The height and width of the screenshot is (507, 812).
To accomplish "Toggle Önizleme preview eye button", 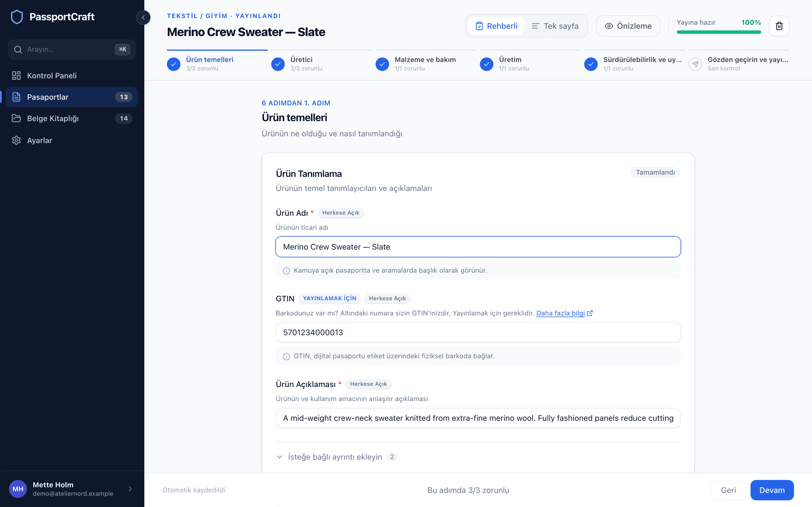I will click(x=628, y=26).
